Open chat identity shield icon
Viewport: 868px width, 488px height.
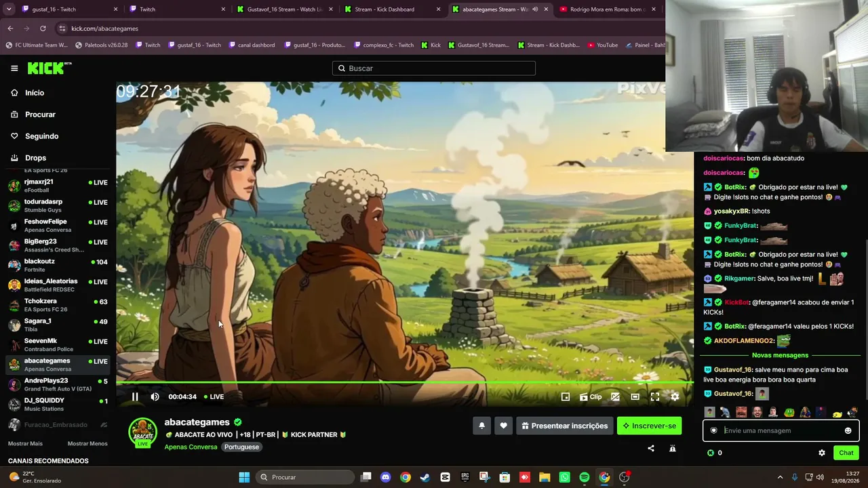(713, 430)
